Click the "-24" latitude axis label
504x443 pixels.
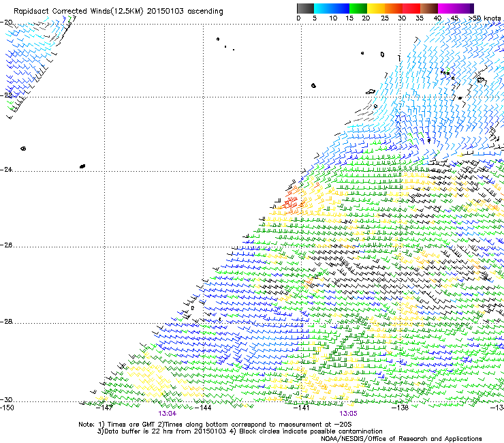pos(6,169)
